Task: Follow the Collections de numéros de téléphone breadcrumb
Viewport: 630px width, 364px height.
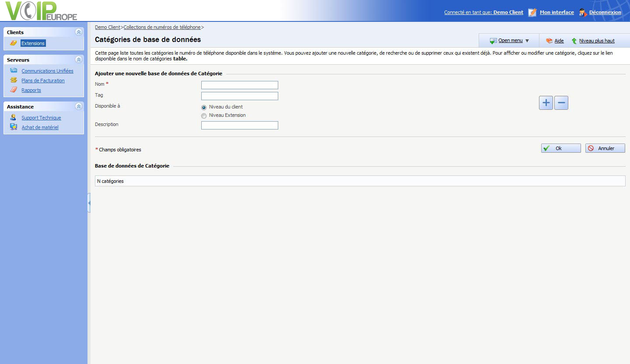Action: 162,27
